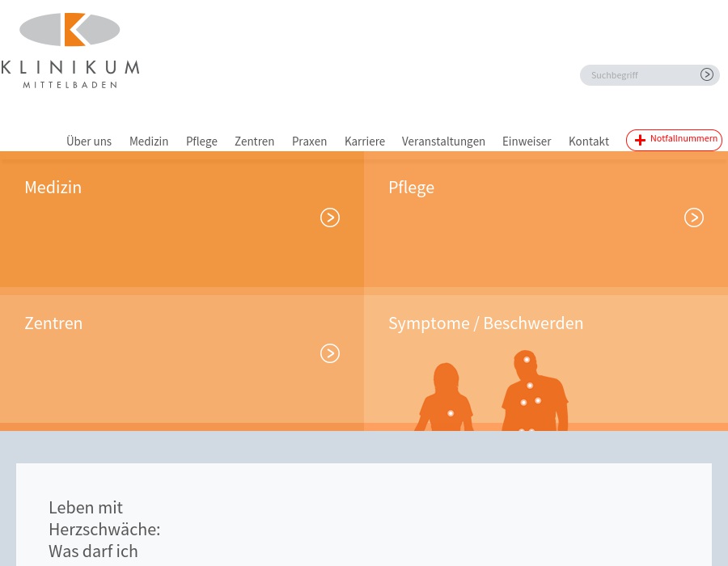Select the male body silhouette figure
Screen dimensions: 728x566
pos(533,392)
